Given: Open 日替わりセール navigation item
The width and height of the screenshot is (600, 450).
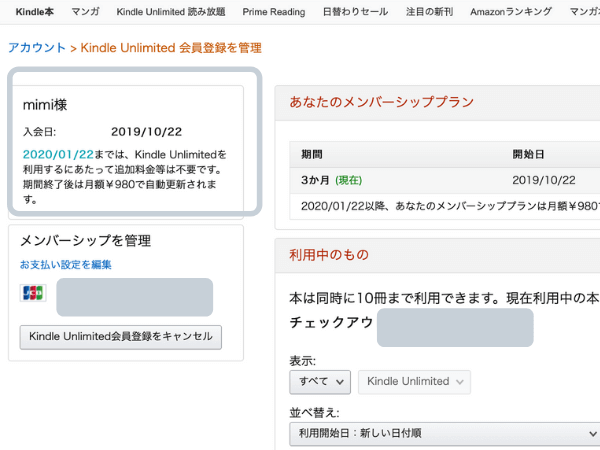Looking at the screenshot, I should pos(355,12).
